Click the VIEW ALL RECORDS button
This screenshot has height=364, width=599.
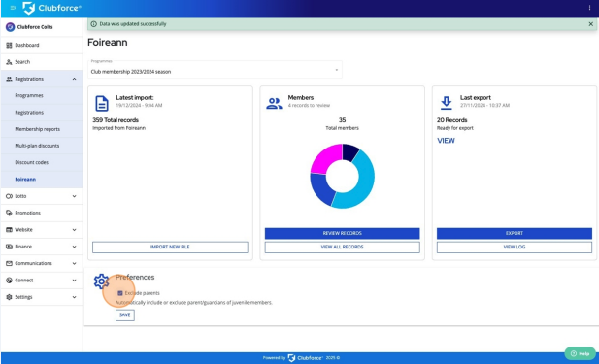click(343, 248)
